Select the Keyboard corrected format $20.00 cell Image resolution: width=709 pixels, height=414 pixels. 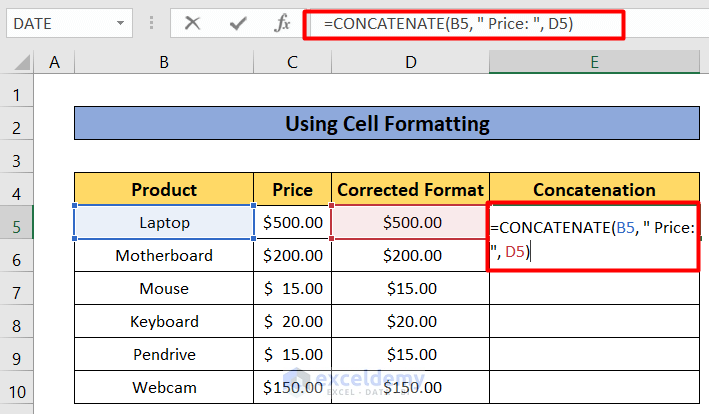tap(410, 321)
